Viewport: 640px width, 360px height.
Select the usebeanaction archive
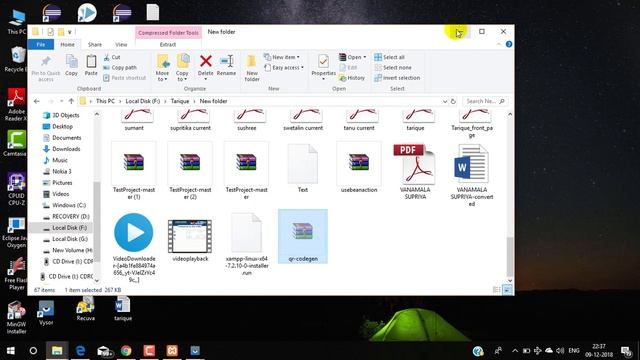pyautogui.click(x=359, y=168)
